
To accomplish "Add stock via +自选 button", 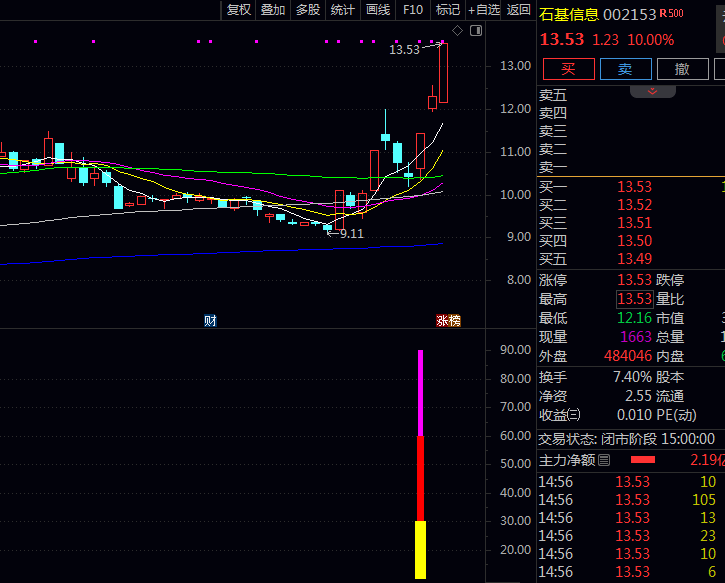I will point(484,10).
